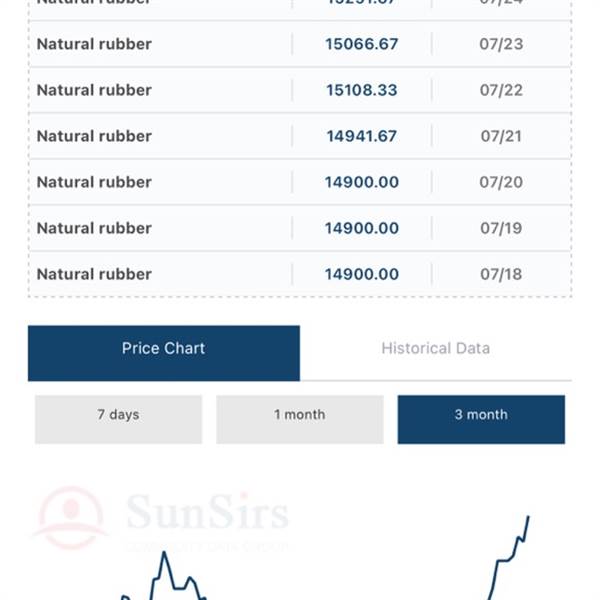Image resolution: width=600 pixels, height=600 pixels.
Task: Click the 07/18 date cell
Action: [501, 274]
